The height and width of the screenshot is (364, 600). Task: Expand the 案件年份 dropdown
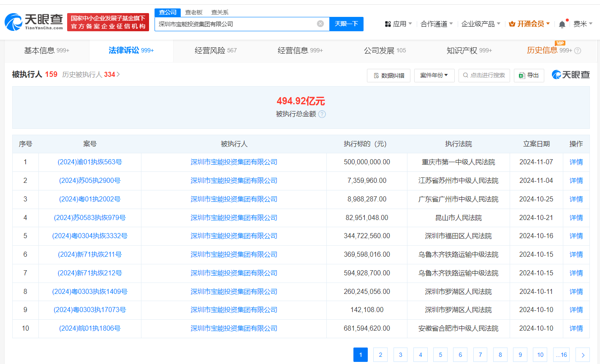434,75
